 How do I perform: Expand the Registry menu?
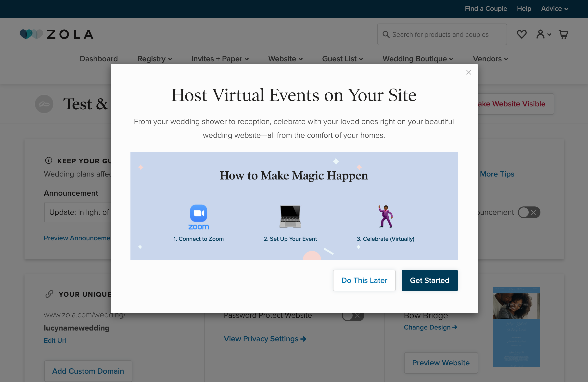[155, 59]
